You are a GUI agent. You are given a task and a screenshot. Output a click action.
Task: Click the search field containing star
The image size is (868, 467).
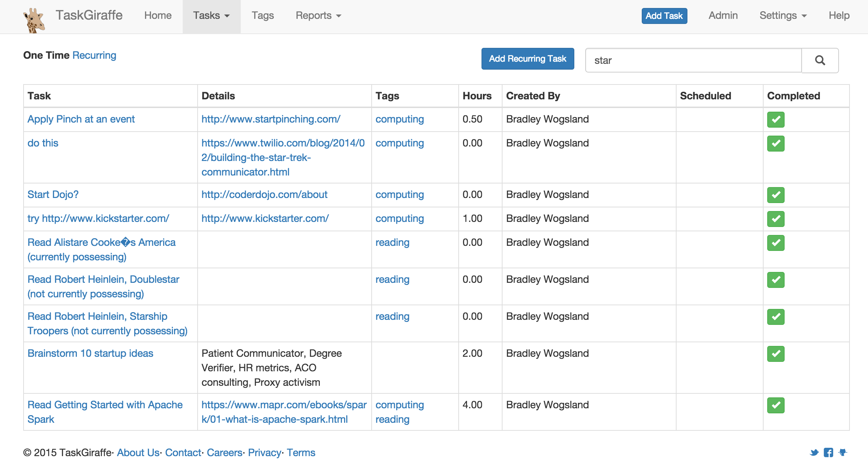pyautogui.click(x=693, y=60)
